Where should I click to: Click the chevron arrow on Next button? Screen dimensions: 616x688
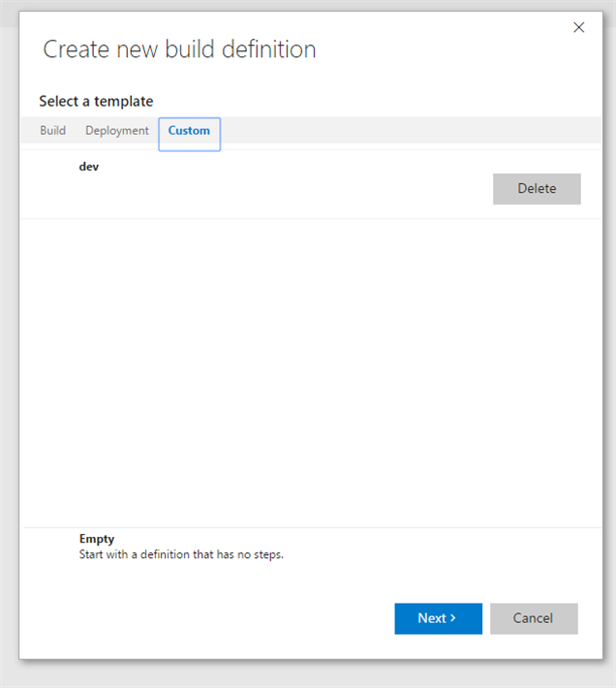(x=452, y=618)
